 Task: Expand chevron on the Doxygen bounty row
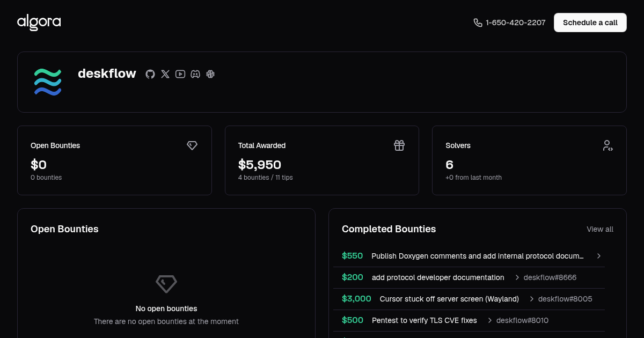[599, 256]
